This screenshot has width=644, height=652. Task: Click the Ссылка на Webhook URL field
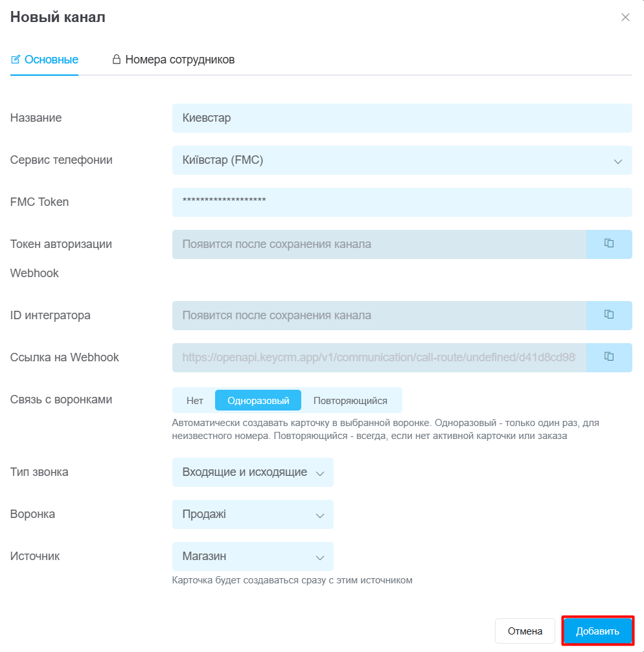pos(380,357)
